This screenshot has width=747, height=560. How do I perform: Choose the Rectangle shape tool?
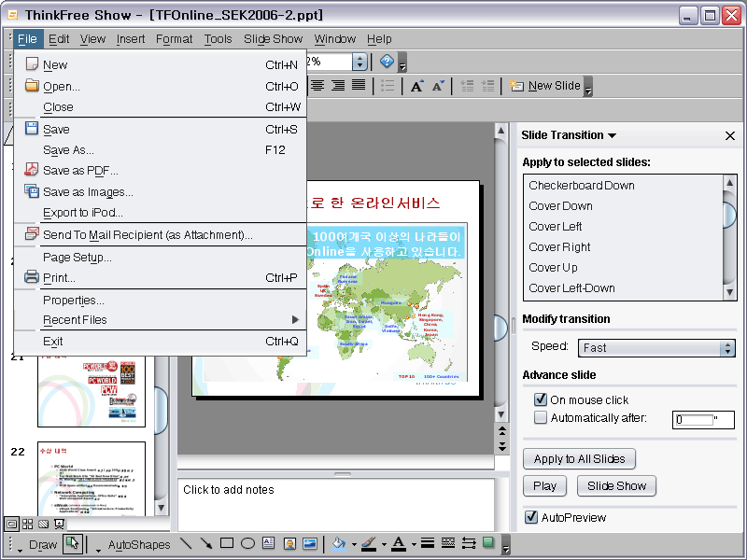tap(227, 543)
